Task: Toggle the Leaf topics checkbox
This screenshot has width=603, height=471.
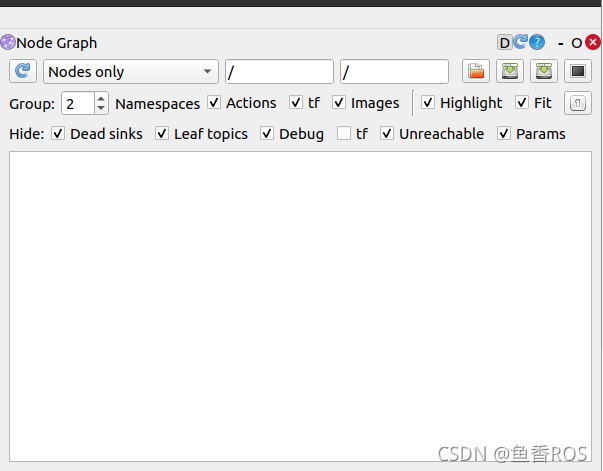Action: (x=162, y=134)
